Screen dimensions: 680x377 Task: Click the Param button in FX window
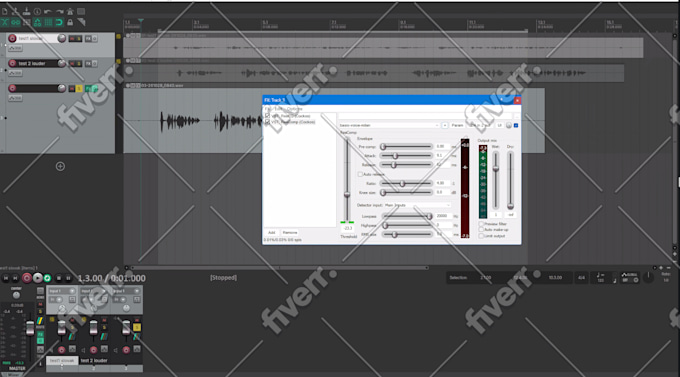click(458, 125)
